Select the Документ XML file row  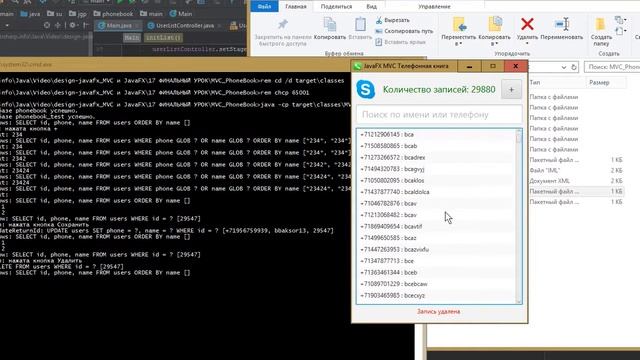[576, 181]
